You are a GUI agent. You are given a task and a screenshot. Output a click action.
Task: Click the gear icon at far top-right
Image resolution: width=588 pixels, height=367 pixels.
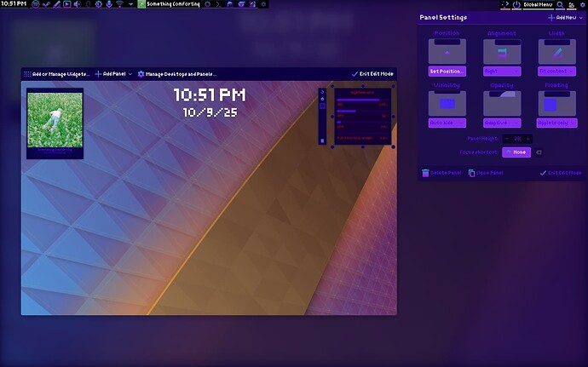pyautogui.click(x=583, y=4)
